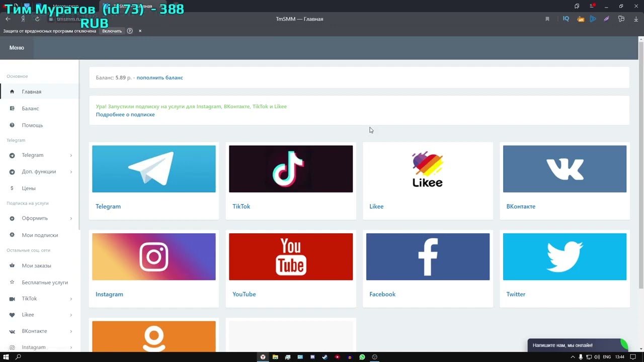Screen dimensions: 644x362
Task: Click the YouTube text link under card
Action: [x=244, y=294]
